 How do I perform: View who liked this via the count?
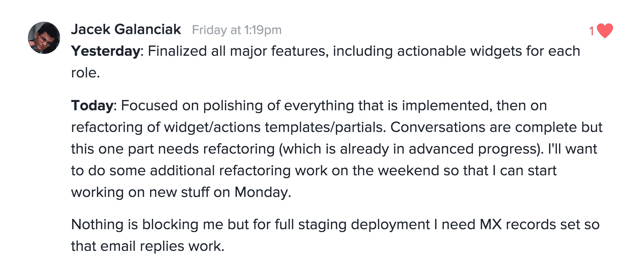[x=592, y=30]
